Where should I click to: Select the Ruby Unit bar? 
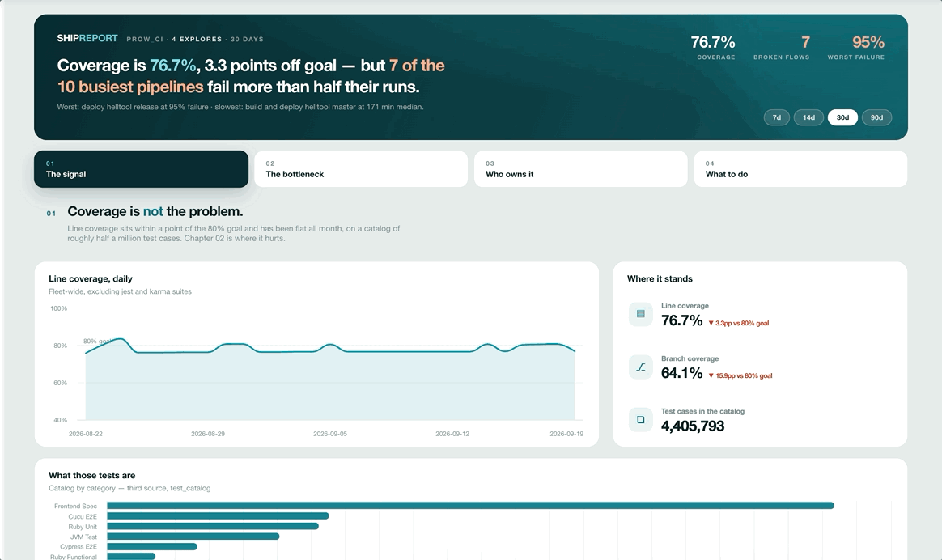pyautogui.click(x=213, y=526)
